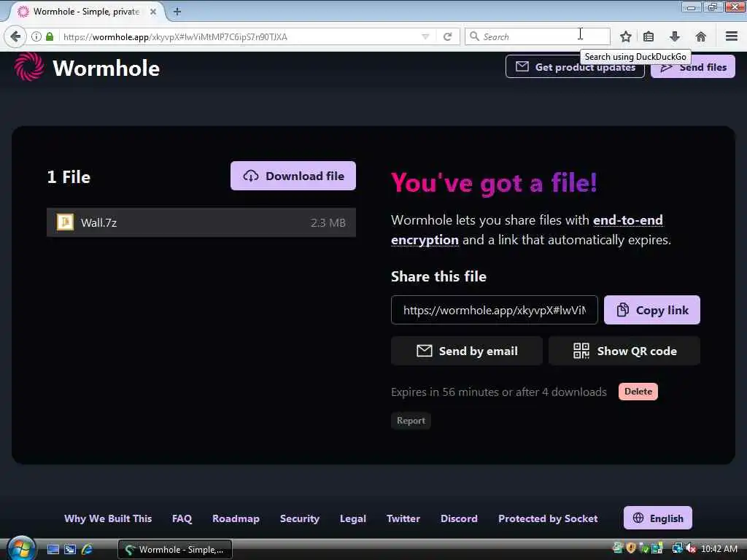Click the Copy link button
This screenshot has width=747, height=560.
651,310
